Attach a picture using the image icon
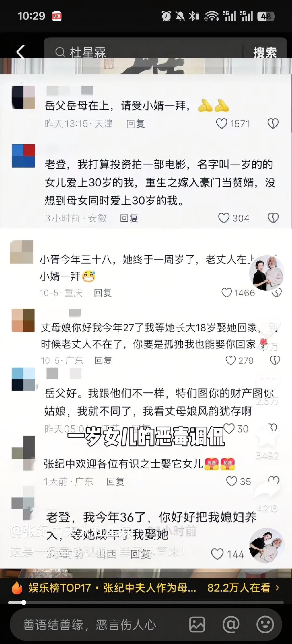The image size is (292, 644). click(197, 625)
